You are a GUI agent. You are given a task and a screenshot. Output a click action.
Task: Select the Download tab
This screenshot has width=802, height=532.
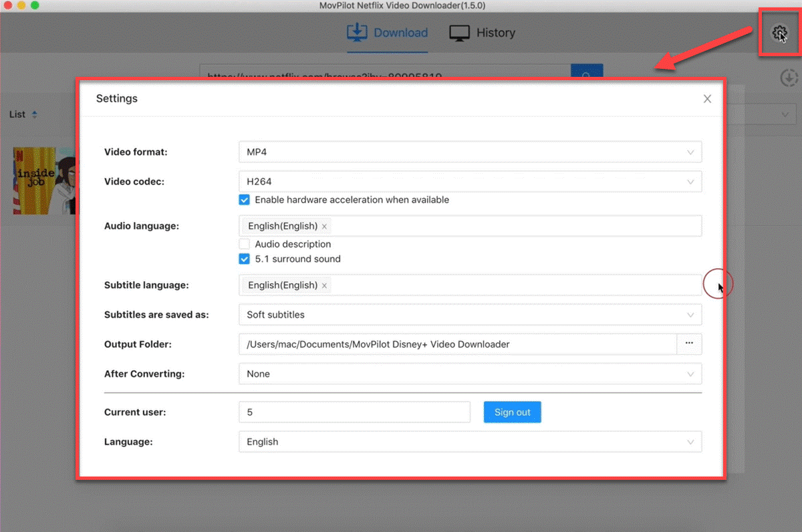point(388,33)
